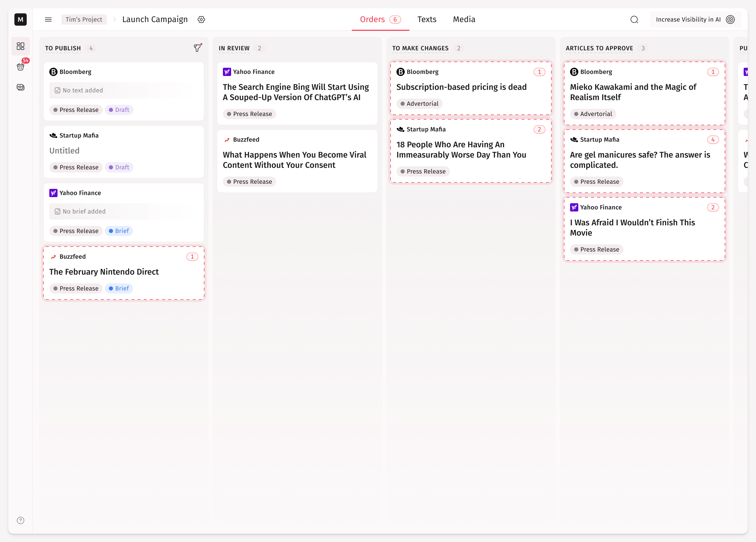This screenshot has width=756, height=542.
Task: Open Subscription-based pricing is dead card
Action: pos(461,87)
